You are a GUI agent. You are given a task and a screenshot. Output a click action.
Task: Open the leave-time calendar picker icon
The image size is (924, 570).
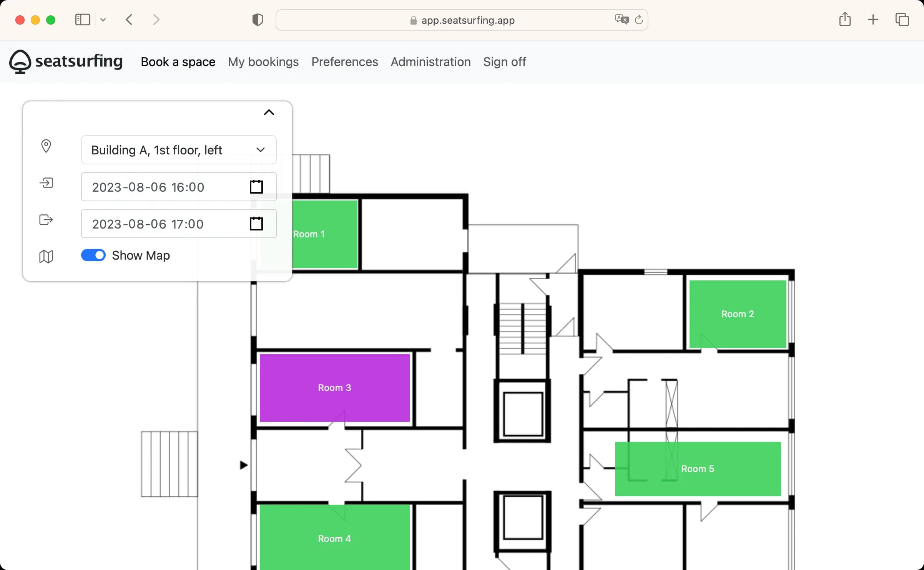tap(256, 224)
